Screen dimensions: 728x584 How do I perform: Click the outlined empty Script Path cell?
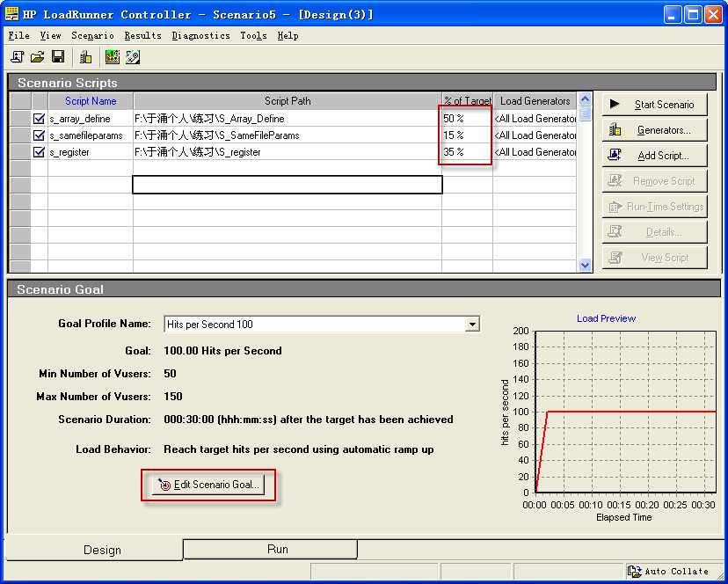(288, 185)
